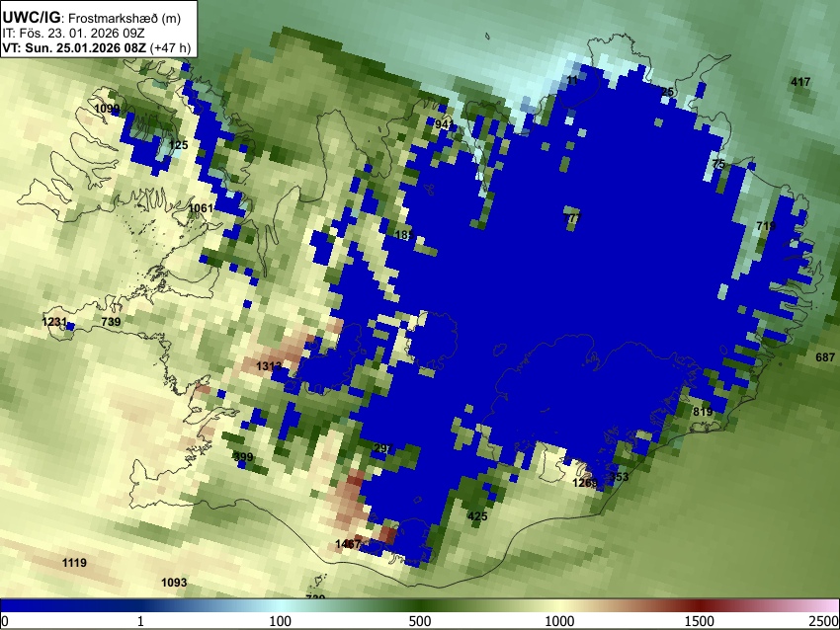The width and height of the screenshot is (840, 630).
Task: Click the legend label 1000
Action: click(559, 621)
